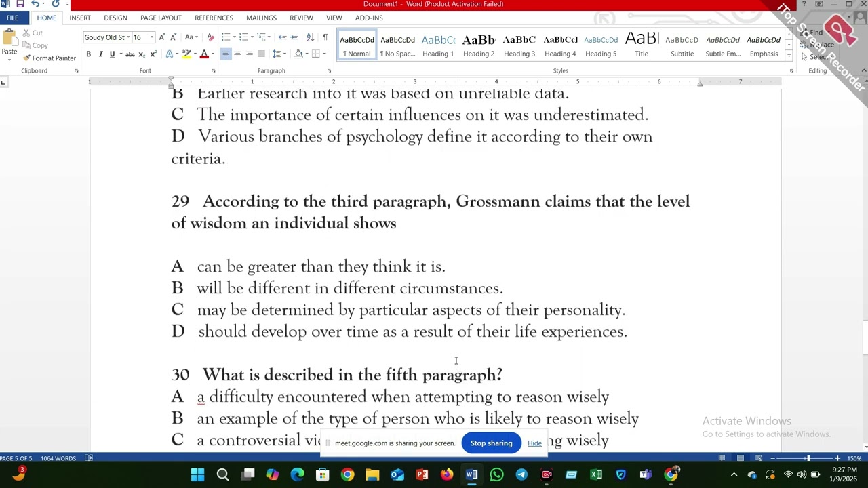
Task: Increase paragraph indent
Action: point(294,37)
